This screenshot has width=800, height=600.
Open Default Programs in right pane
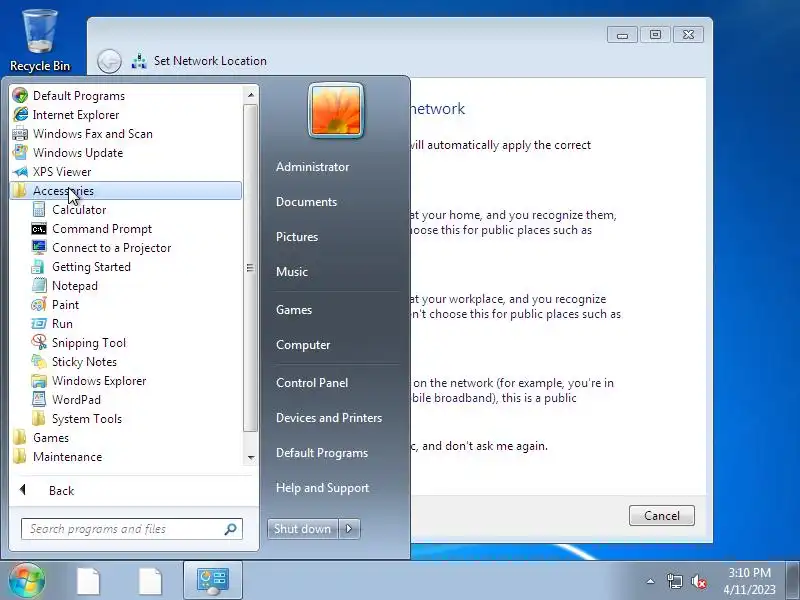pos(321,453)
